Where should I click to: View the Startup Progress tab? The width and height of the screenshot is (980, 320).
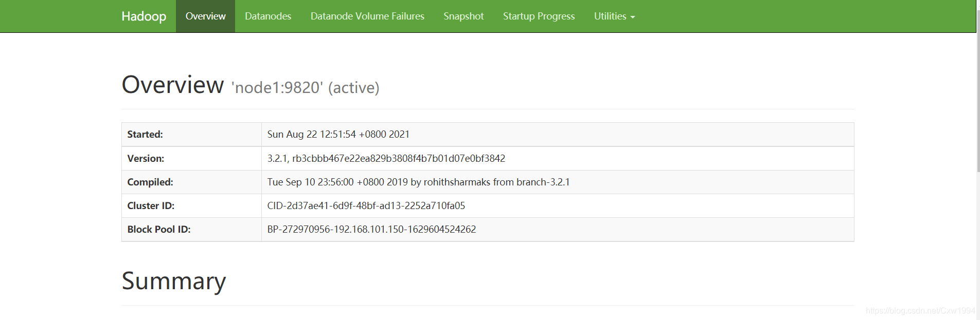tap(539, 16)
